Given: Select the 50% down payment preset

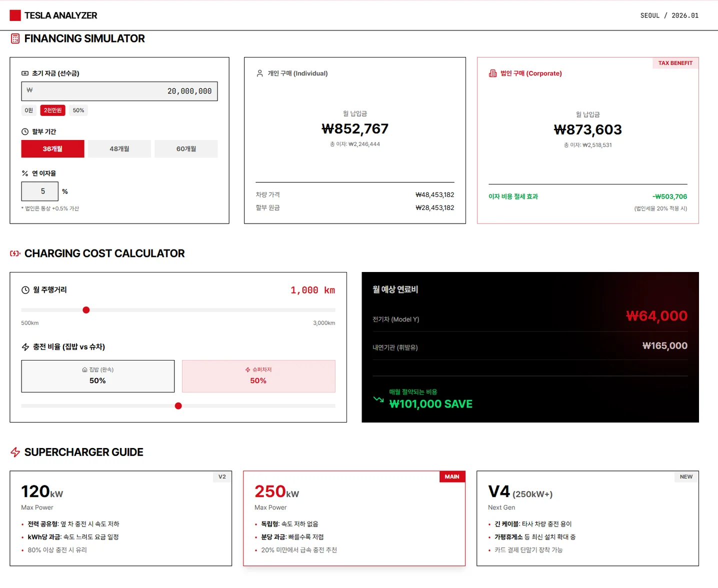Looking at the screenshot, I should click(78, 110).
